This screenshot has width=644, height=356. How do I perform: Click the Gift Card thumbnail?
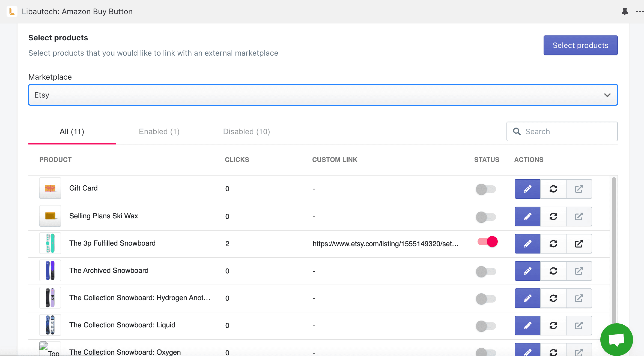click(50, 188)
